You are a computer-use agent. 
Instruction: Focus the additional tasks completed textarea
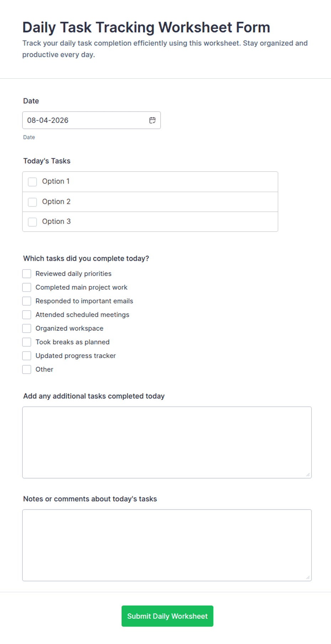pyautogui.click(x=167, y=442)
